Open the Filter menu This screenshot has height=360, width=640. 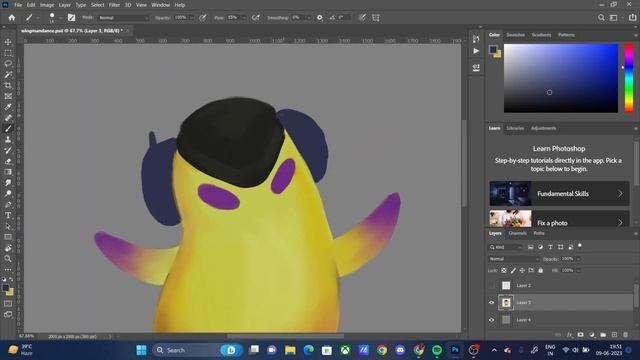click(x=114, y=5)
